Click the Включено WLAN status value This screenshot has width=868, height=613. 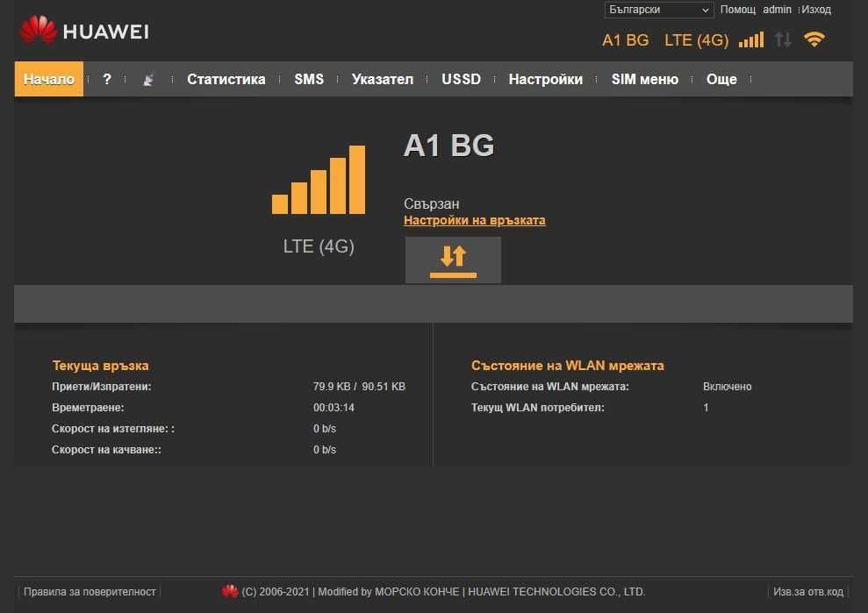click(x=728, y=387)
